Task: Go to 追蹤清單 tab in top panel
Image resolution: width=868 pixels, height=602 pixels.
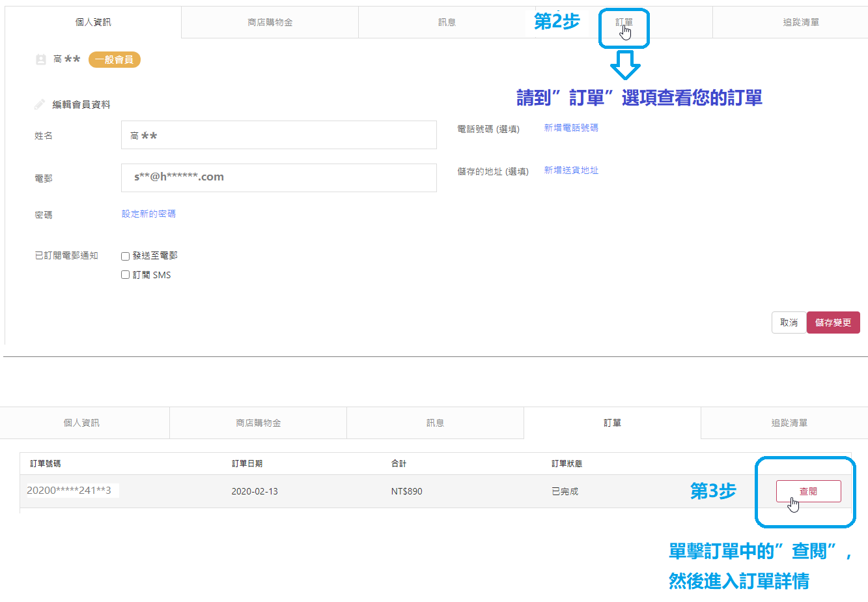Action: pos(801,22)
